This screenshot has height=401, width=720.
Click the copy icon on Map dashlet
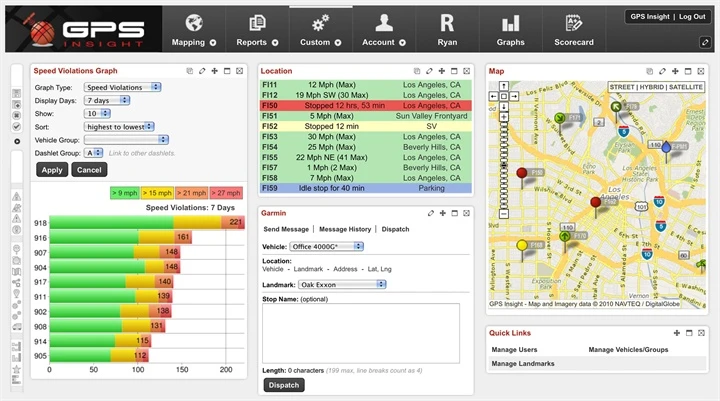[x=649, y=71]
